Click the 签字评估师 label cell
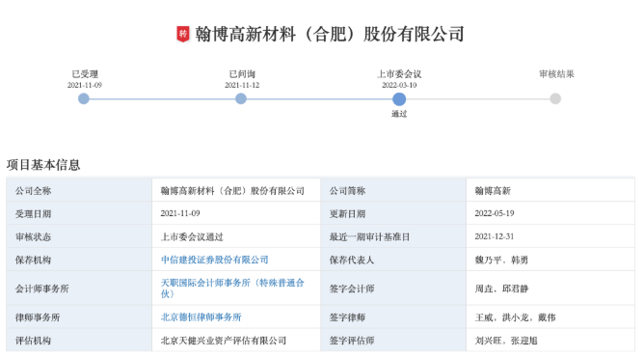The height and width of the screenshot is (357, 644). 393,341
